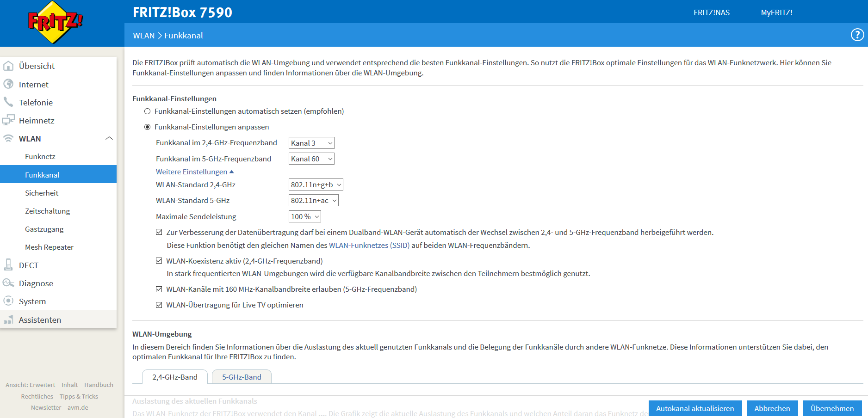Click the FRITZ!Box 7590 title
This screenshot has height=418, width=868.
(x=182, y=12)
